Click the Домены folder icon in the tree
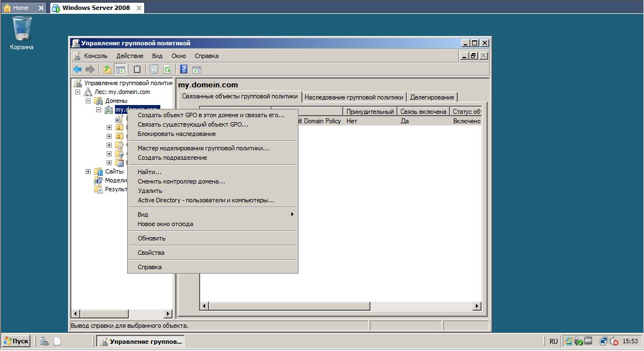This screenshot has width=644, height=351. coord(98,101)
